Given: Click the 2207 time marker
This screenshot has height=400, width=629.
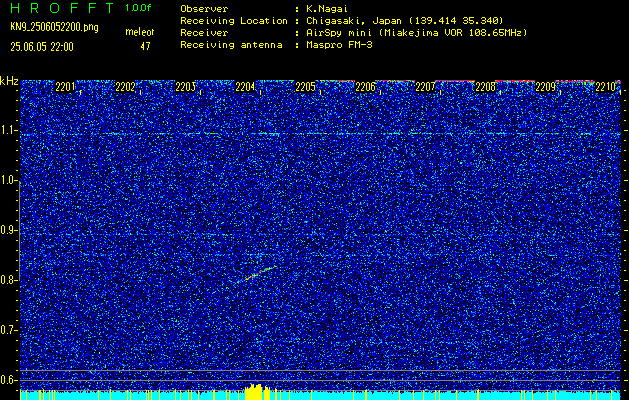Looking at the screenshot, I should 425,87.
